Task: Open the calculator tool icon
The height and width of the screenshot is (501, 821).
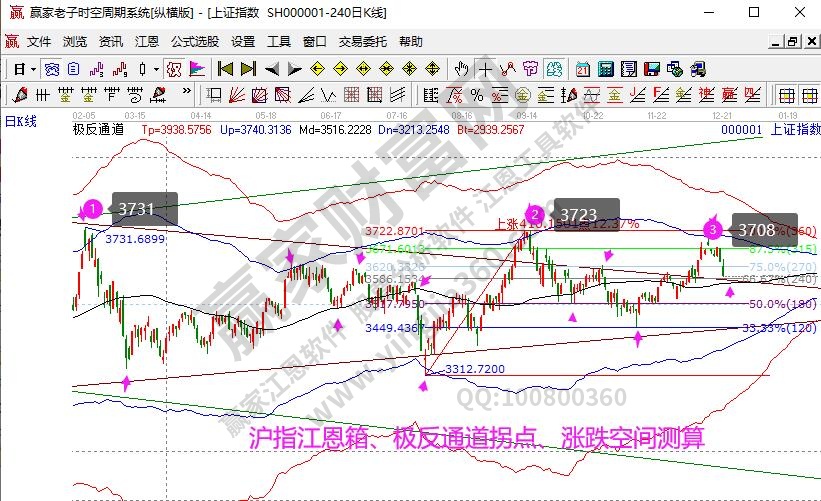Action: [605, 69]
